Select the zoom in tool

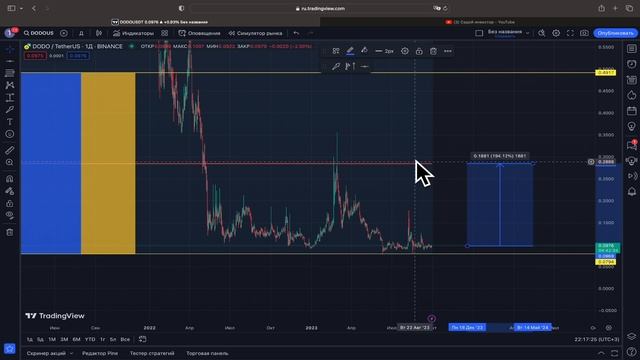(10, 162)
